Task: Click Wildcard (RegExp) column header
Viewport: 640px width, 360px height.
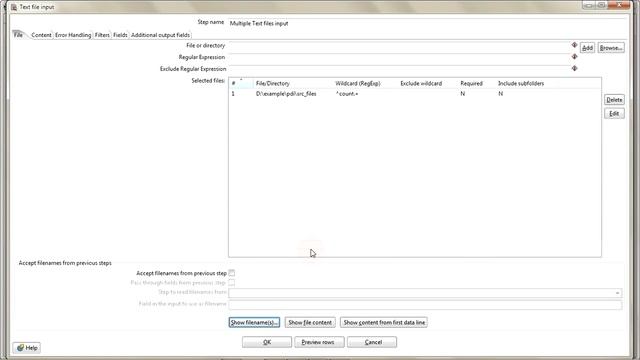Action: (x=358, y=83)
